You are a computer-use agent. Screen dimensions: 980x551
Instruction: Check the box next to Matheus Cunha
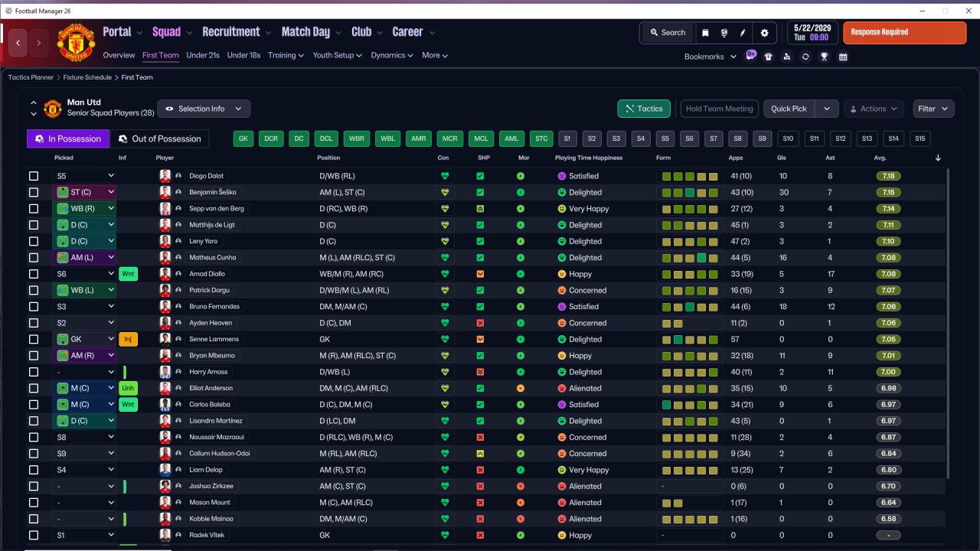click(34, 258)
